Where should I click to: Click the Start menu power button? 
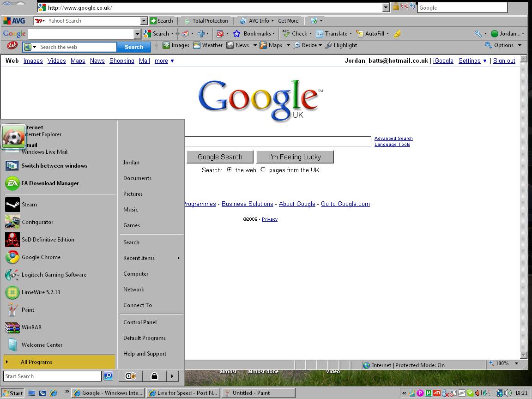[x=130, y=376]
